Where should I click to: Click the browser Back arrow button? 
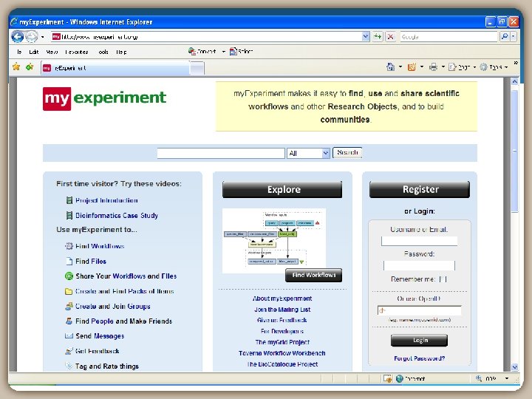tap(17, 36)
